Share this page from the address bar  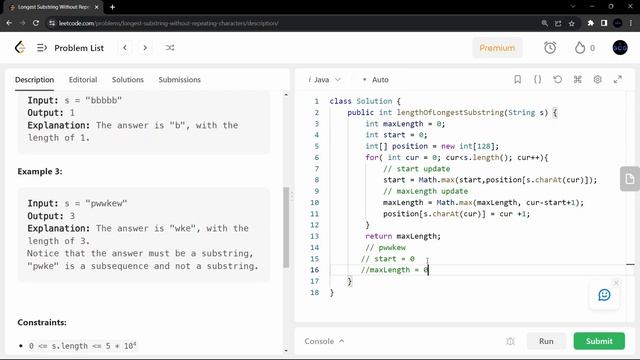pyautogui.click(x=558, y=23)
